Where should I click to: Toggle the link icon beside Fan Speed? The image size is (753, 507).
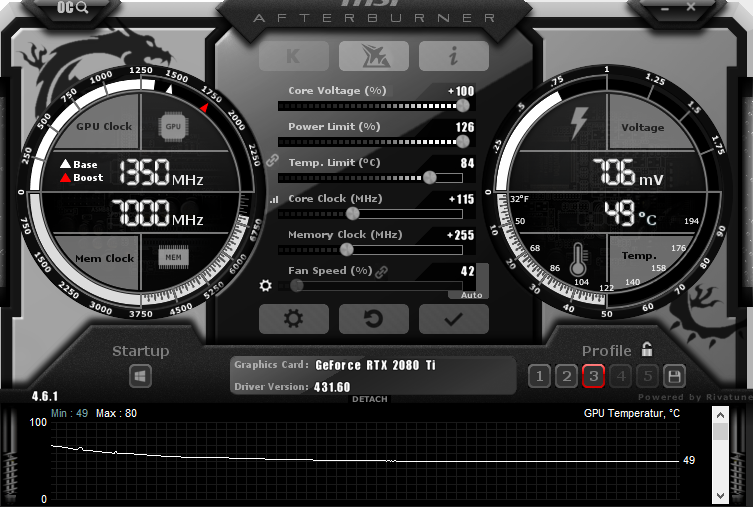coord(381,272)
